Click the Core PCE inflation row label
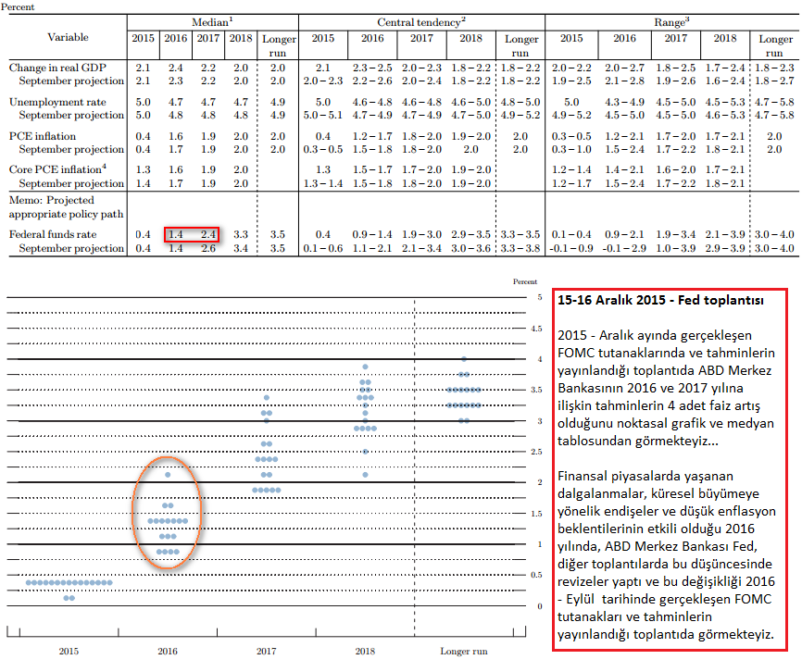The height and width of the screenshot is (672, 802). click(55, 169)
